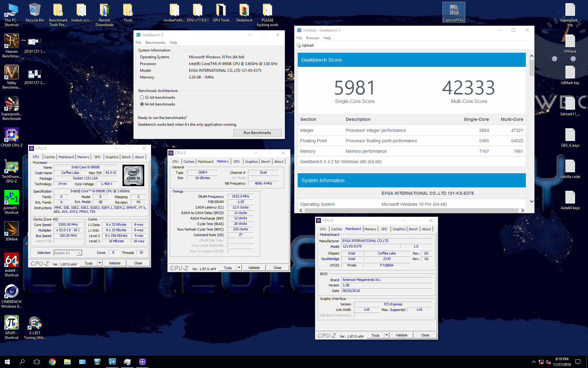
Task: Click Close button in CPU-Z Mainboard window
Action: [425, 335]
